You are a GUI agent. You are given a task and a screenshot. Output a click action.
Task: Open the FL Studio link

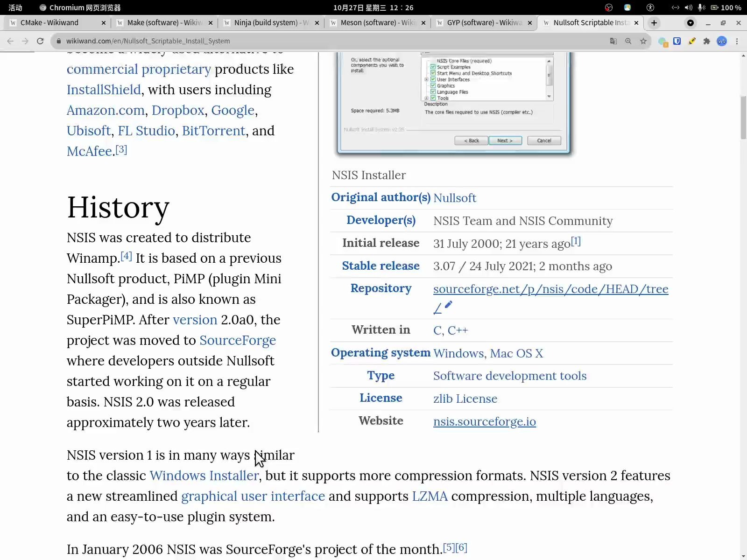pyautogui.click(x=147, y=131)
